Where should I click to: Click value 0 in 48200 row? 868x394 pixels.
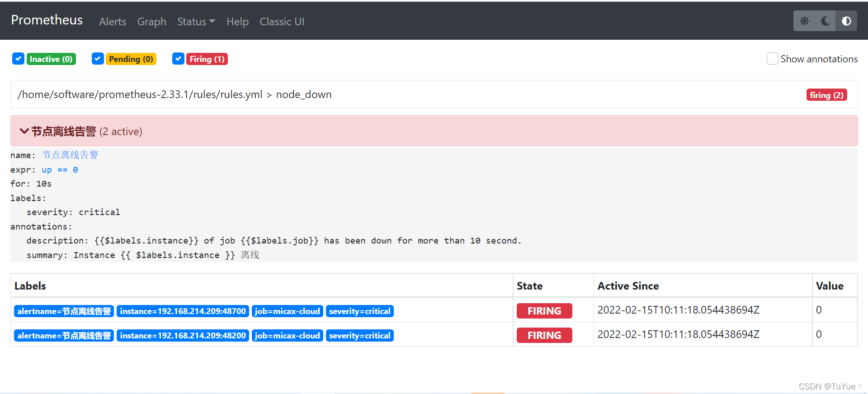[x=819, y=334]
